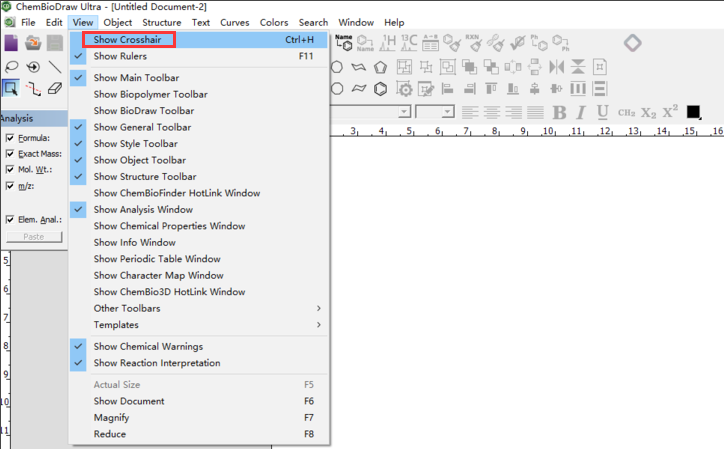
Task: Select the solid bond line tool
Action: coord(55,67)
